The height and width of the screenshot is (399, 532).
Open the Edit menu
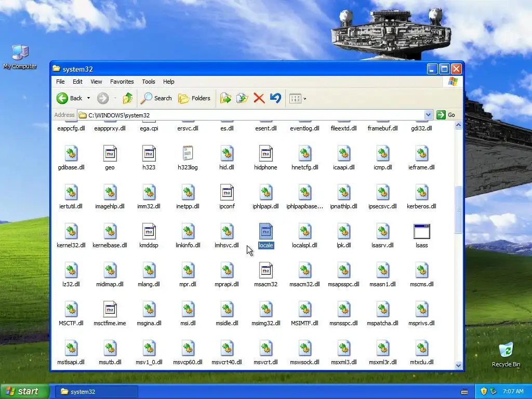(x=77, y=82)
